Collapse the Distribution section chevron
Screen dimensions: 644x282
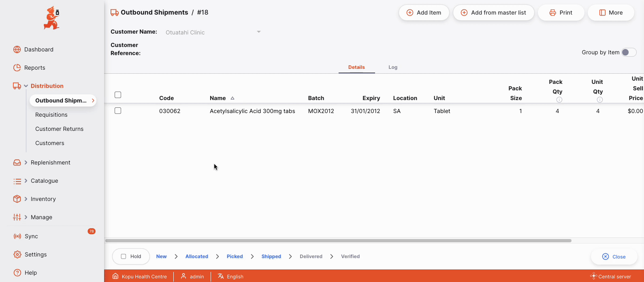tap(26, 86)
